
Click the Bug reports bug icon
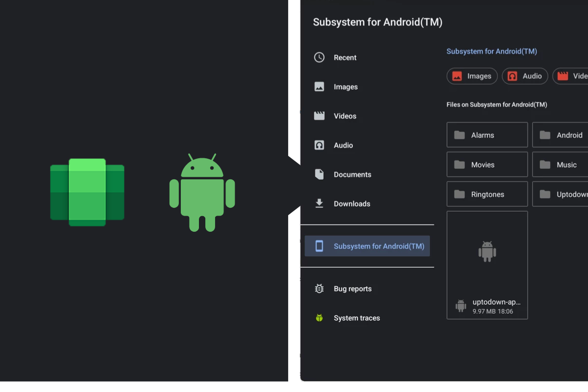(x=319, y=289)
